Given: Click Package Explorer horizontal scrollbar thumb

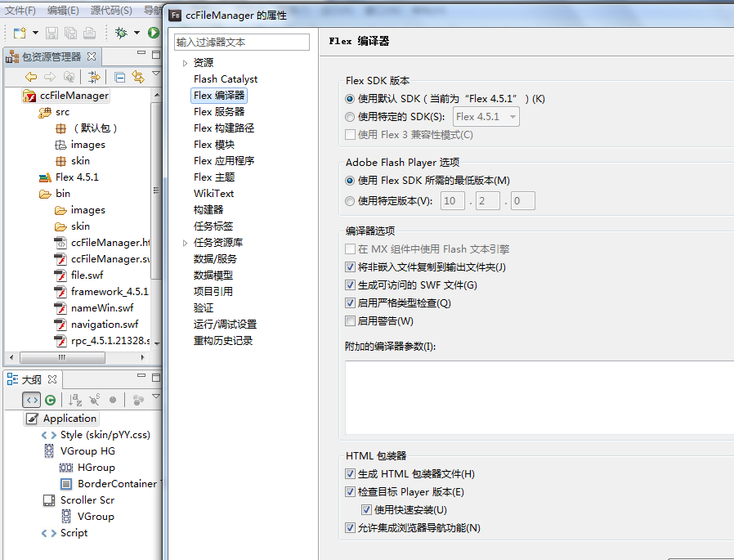Looking at the screenshot, I should pyautogui.click(x=62, y=358).
